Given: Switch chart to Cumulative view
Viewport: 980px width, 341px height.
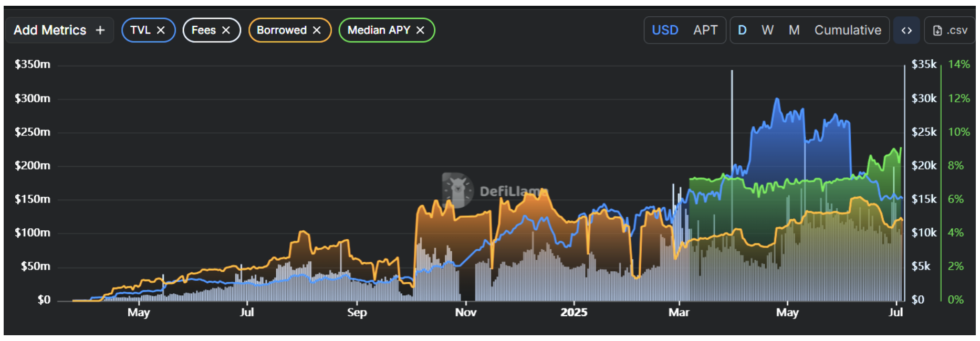Looking at the screenshot, I should point(848,30).
